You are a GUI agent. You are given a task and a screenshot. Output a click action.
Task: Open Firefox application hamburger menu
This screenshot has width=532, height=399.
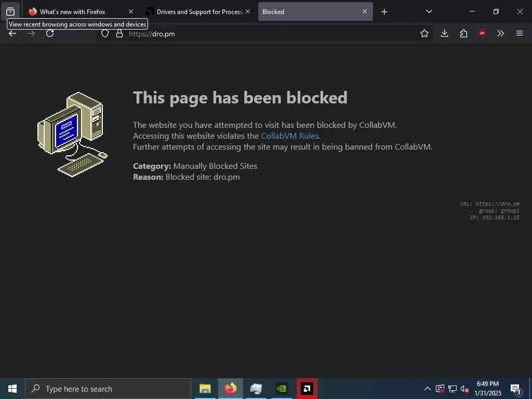tap(520, 33)
